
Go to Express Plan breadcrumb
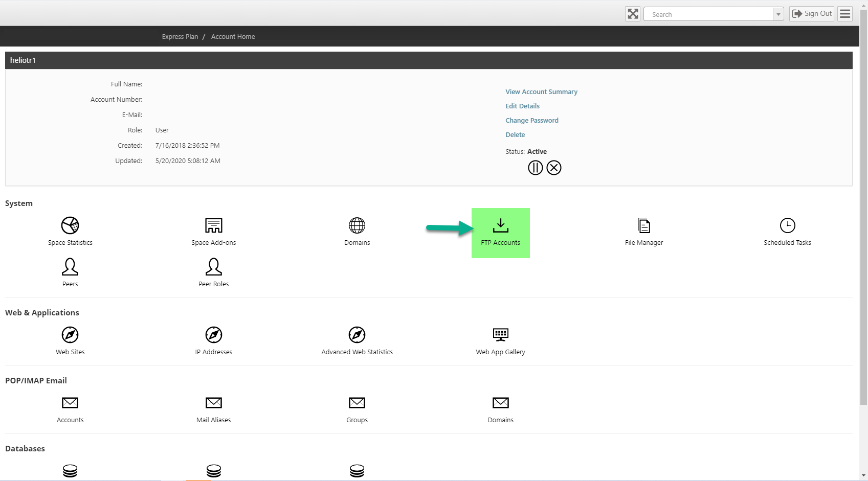[x=180, y=37]
